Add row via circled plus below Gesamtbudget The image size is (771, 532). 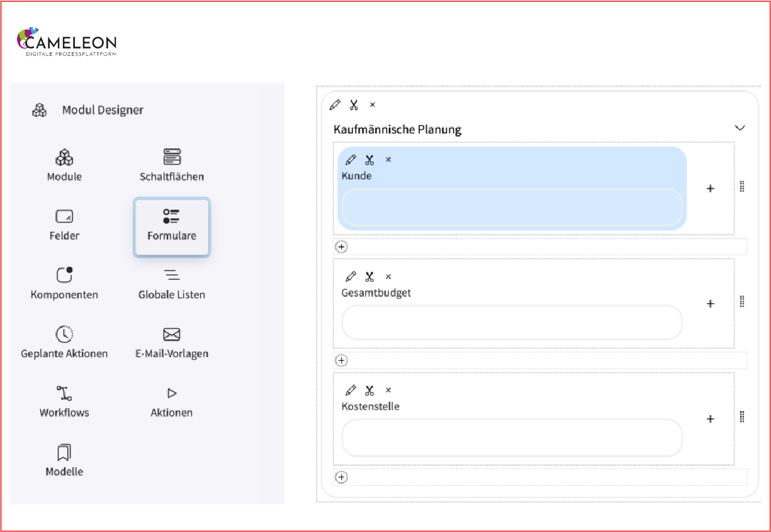pos(341,360)
